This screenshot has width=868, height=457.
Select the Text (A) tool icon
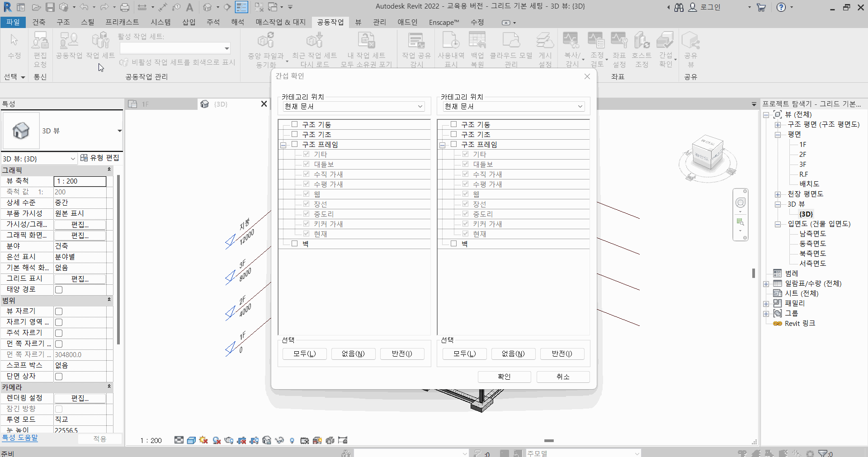(190, 7)
